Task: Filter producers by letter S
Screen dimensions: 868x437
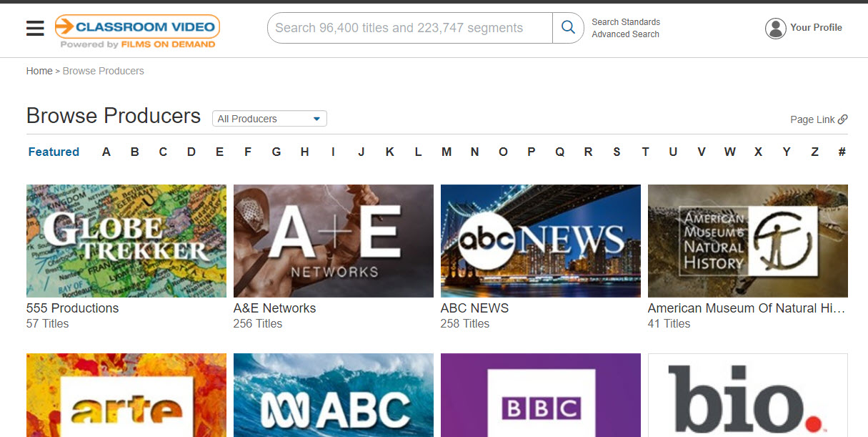Action: pyautogui.click(x=617, y=152)
